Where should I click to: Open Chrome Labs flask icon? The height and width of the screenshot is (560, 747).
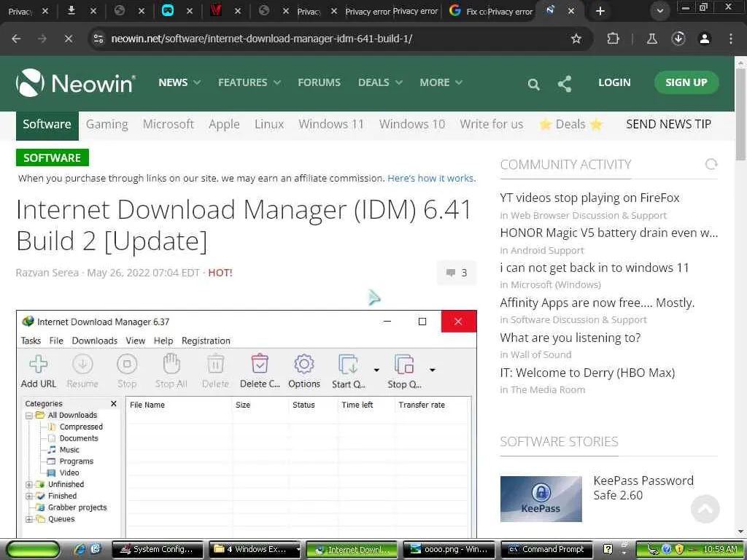(x=652, y=39)
